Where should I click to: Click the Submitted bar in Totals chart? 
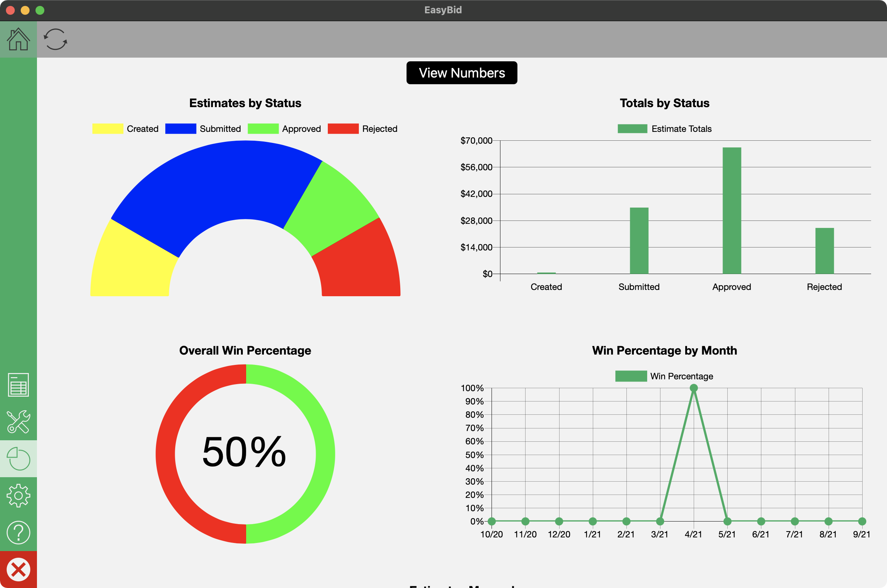pyautogui.click(x=639, y=240)
